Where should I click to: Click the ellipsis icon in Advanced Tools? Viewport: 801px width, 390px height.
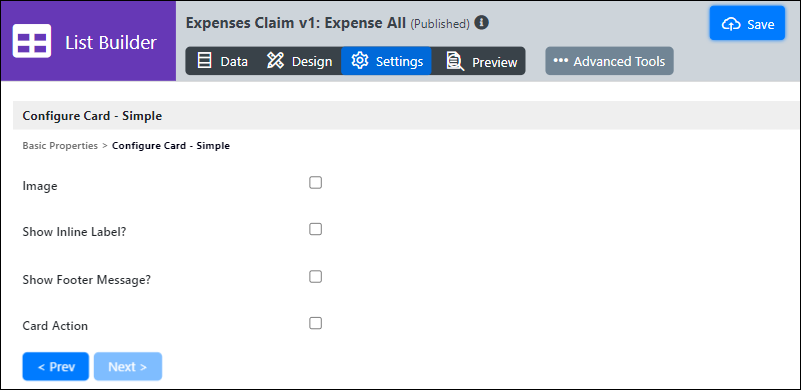point(561,61)
